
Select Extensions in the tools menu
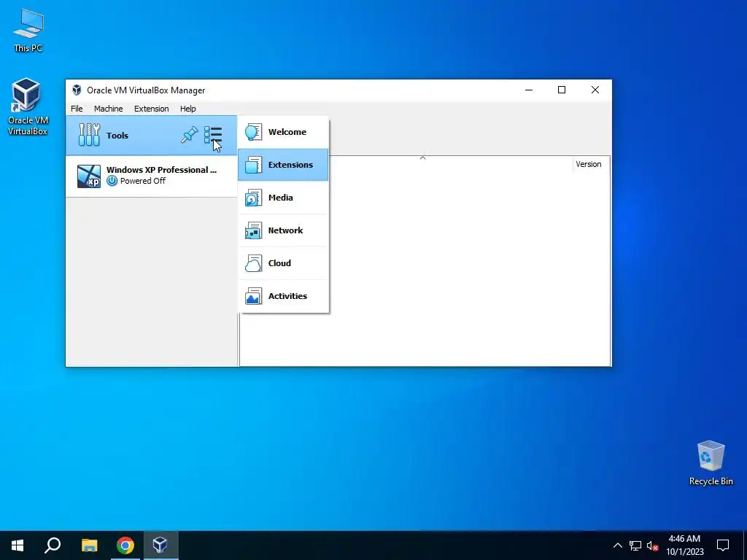coord(283,165)
